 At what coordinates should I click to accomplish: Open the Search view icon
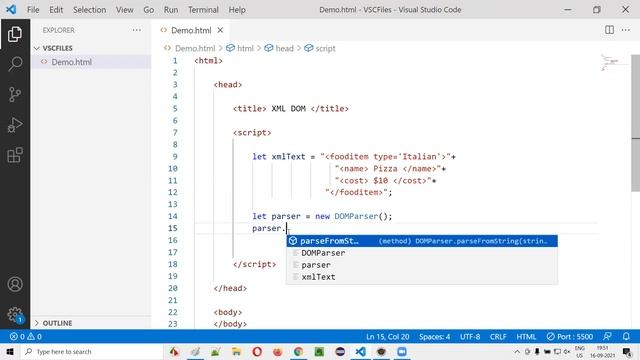(15, 64)
